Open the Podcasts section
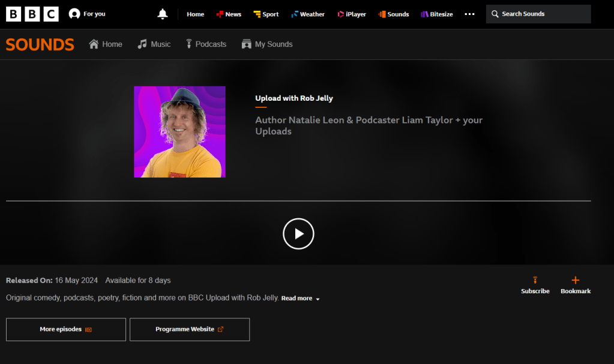 point(205,44)
